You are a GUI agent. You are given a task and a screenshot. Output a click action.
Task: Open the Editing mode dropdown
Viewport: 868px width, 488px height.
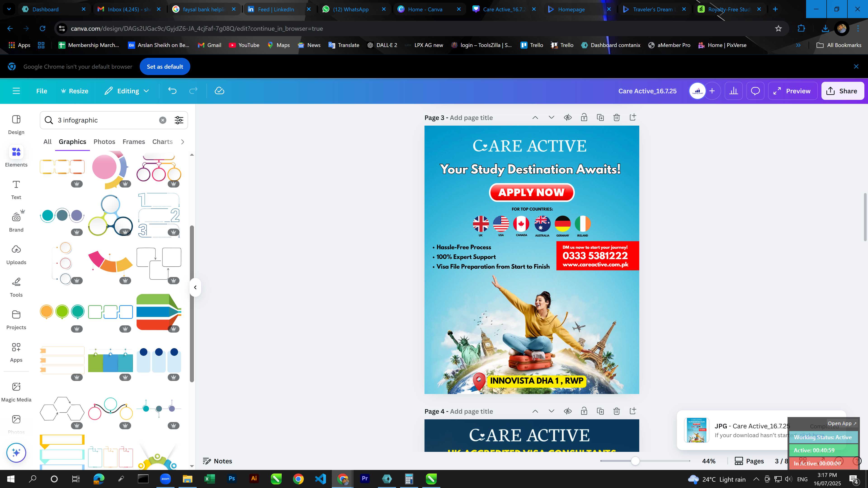[127, 91]
